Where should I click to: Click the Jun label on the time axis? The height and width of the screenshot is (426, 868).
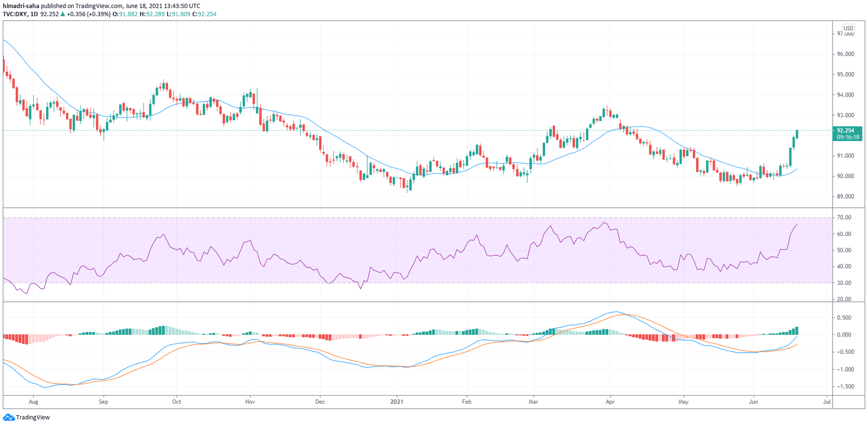[753, 402]
